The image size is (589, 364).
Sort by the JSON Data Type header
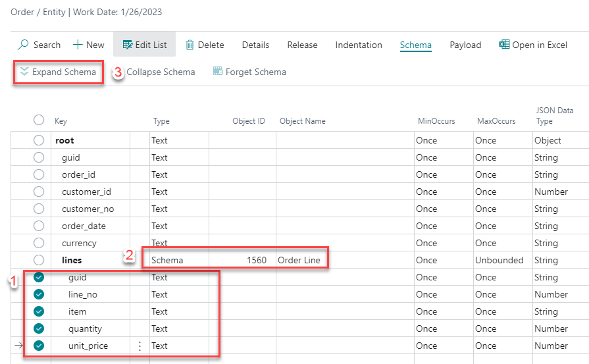tap(554, 116)
